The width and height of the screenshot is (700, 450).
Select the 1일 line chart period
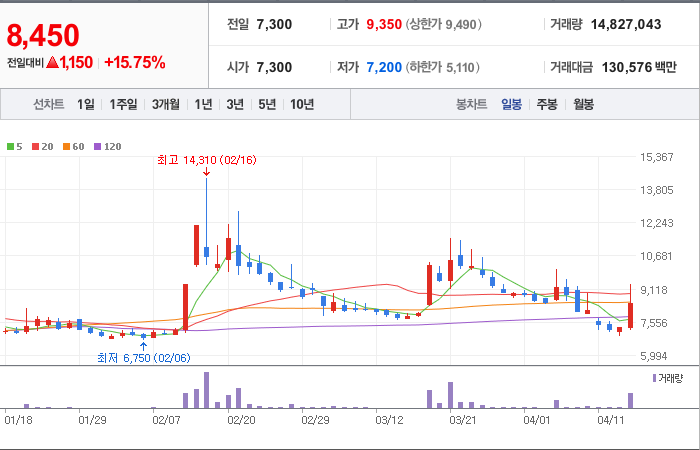coord(86,104)
